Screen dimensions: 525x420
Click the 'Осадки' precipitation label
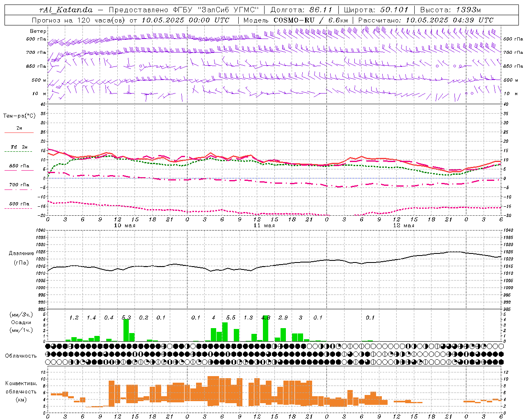(x=21, y=322)
